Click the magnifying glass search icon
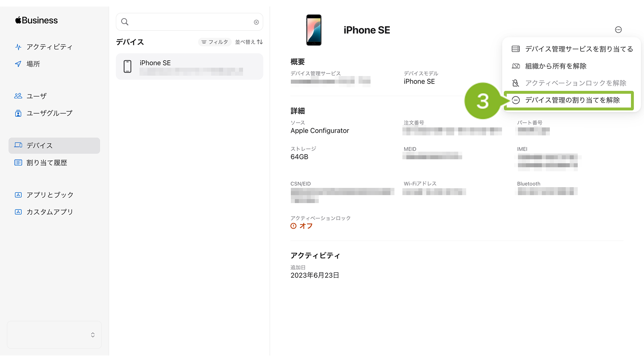The height and width of the screenshot is (362, 644). tap(125, 22)
